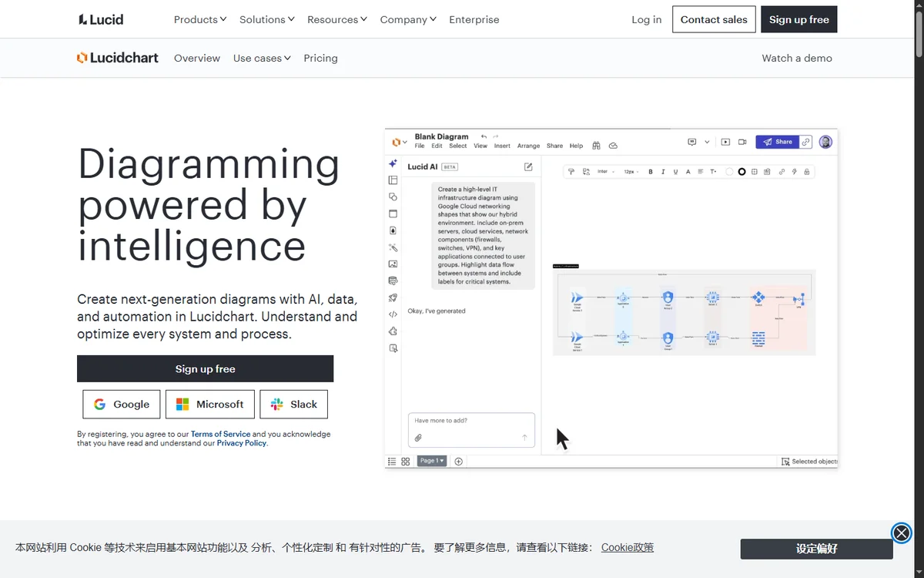Click the video camera icon in preview header
Image resolution: width=924 pixels, height=578 pixels.
(742, 142)
